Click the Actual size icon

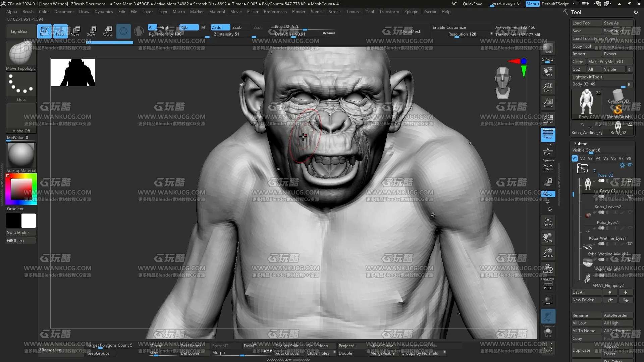coord(548,103)
